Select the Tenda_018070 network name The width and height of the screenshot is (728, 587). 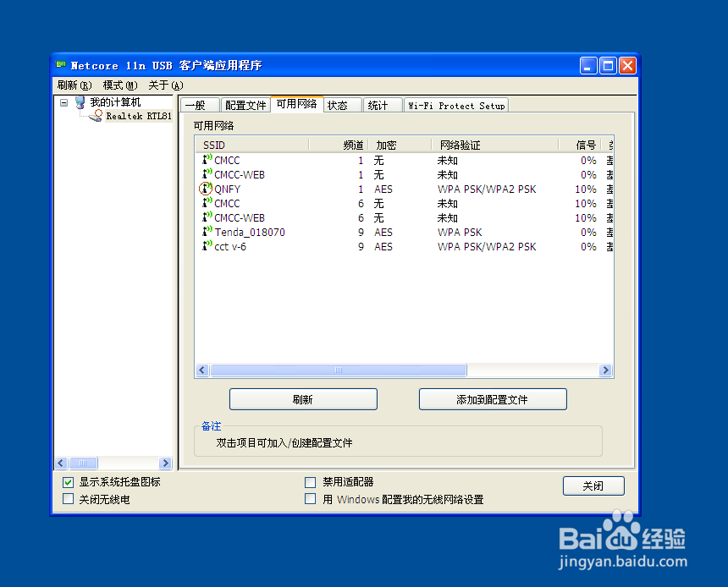(x=250, y=233)
